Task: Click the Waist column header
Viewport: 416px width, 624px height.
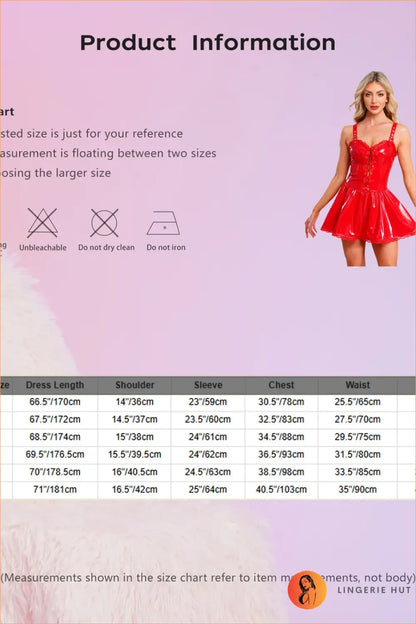Action: pyautogui.click(x=357, y=385)
